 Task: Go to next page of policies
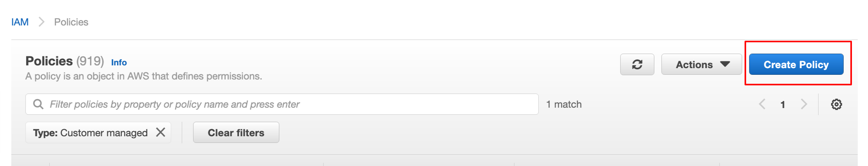(x=804, y=105)
